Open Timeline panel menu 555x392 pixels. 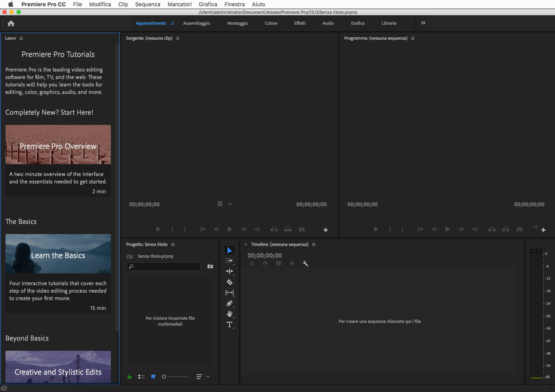[314, 244]
